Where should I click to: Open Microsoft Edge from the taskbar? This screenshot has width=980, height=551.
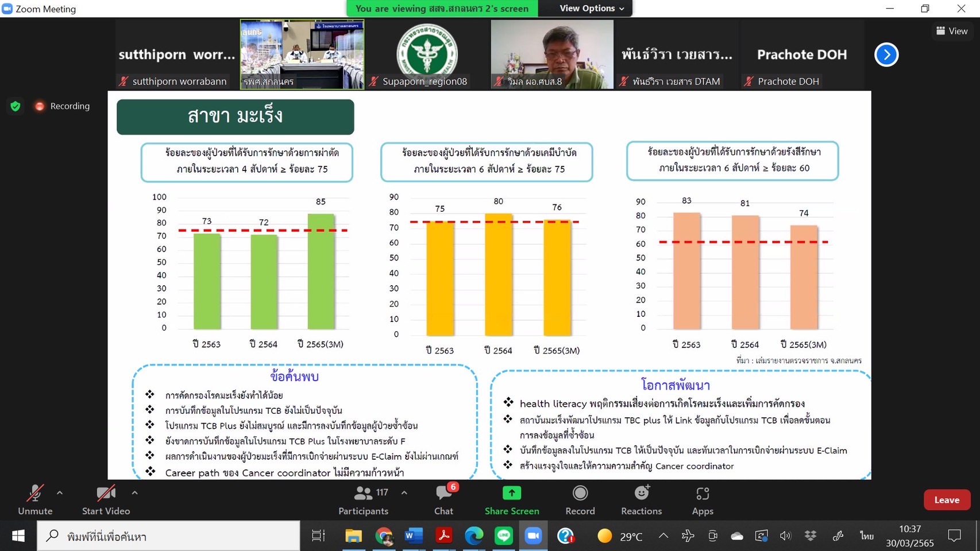coord(473,536)
